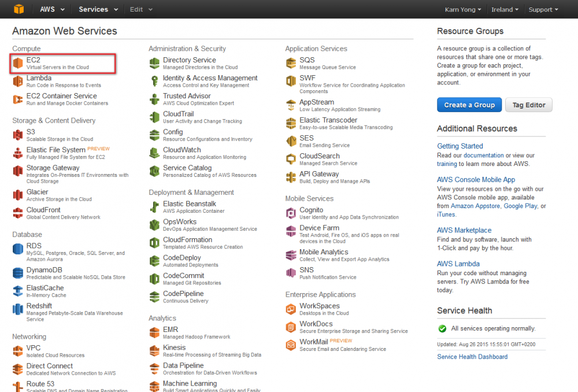This screenshot has height=392, width=578.
Task: Expand the AWS dropdown in top bar
Action: tap(52, 9)
